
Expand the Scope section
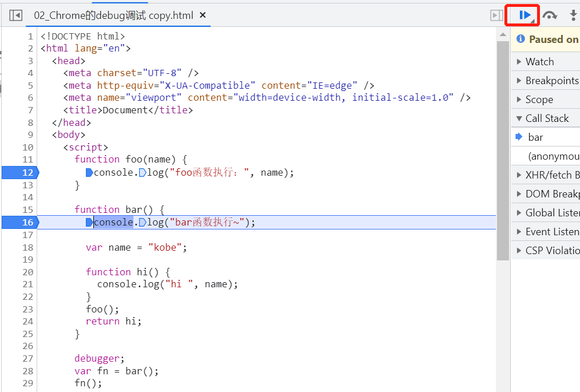coord(539,100)
